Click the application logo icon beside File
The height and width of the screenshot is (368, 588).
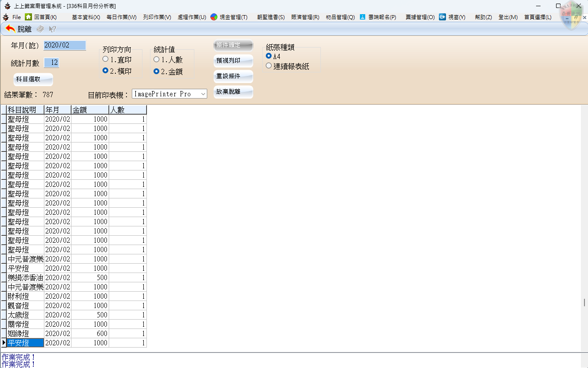coord(6,17)
